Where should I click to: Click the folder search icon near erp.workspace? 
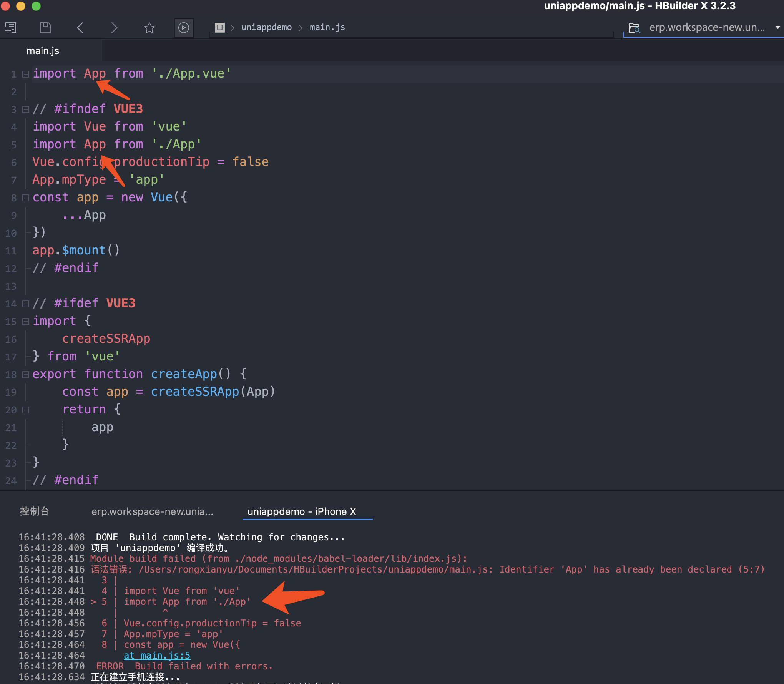point(634,28)
